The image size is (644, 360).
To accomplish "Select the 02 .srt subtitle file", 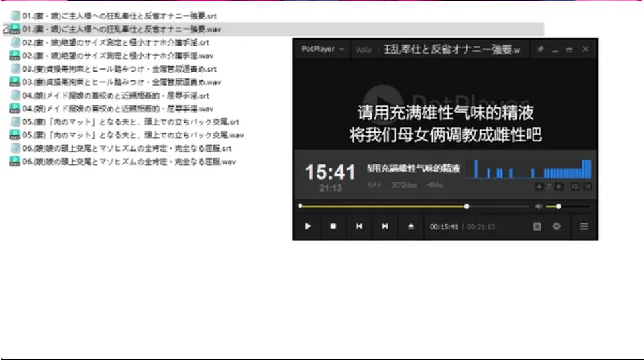I will pyautogui.click(x=115, y=42).
